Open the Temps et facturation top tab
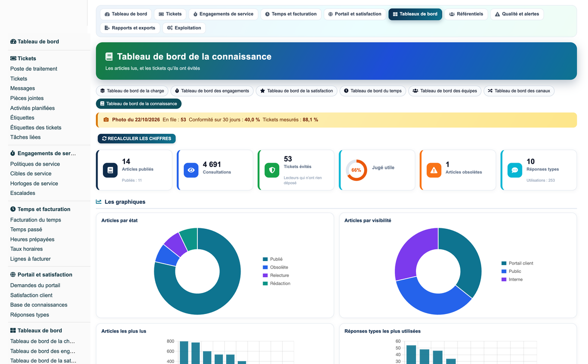588x364 pixels. [x=291, y=14]
